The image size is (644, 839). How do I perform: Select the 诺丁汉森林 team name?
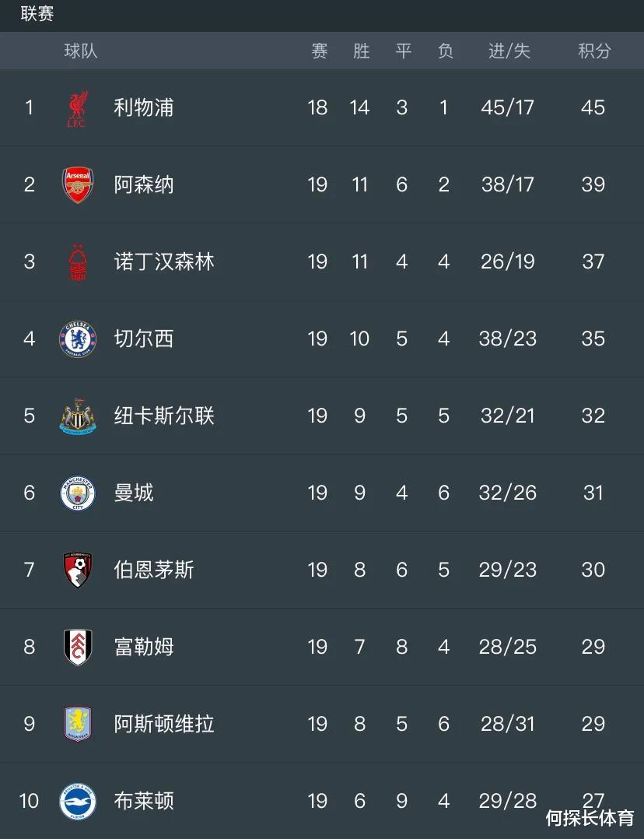tap(164, 262)
